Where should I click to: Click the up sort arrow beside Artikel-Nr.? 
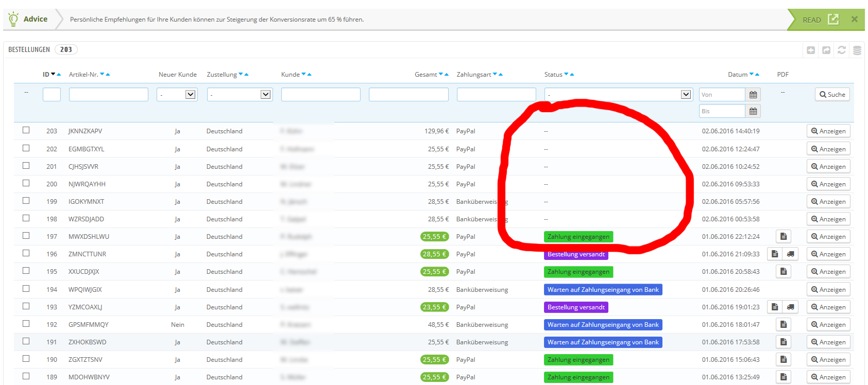(108, 75)
